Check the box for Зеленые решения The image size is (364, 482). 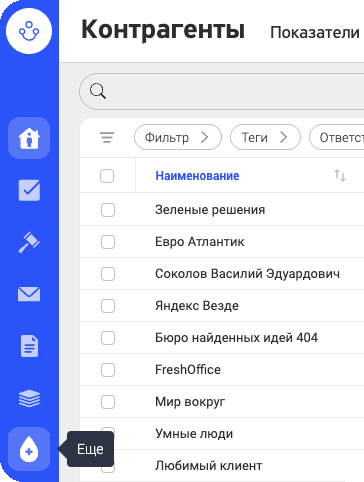click(x=108, y=210)
